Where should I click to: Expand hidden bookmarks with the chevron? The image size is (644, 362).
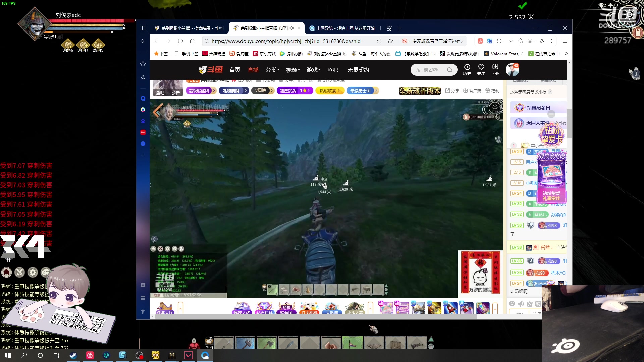click(x=566, y=54)
